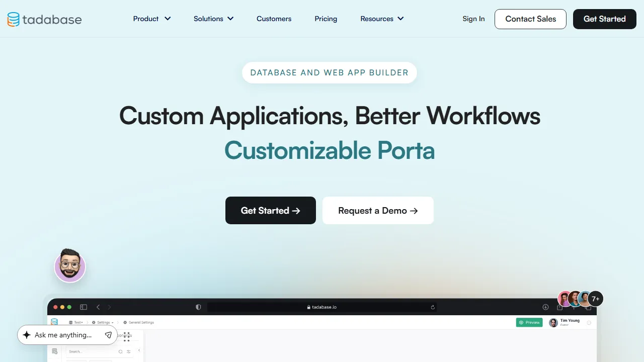Click the paper plane send icon
Viewport: 644px width, 362px height.
click(108, 335)
